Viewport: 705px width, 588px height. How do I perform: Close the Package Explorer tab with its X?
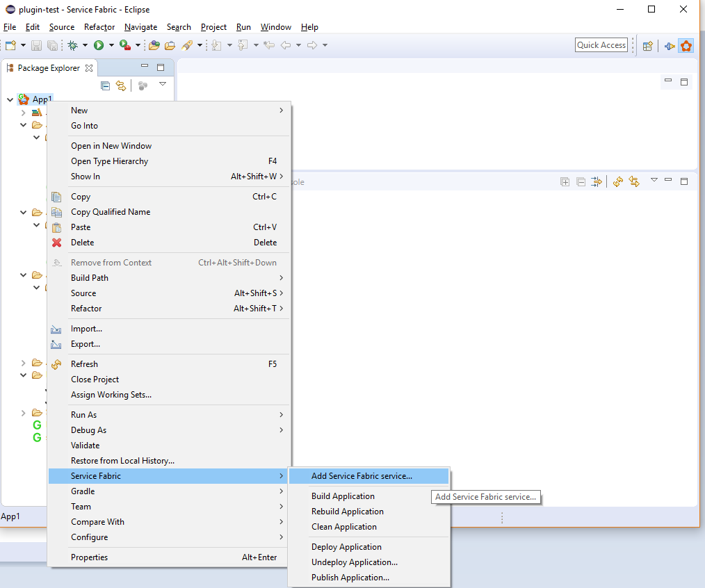tap(88, 68)
